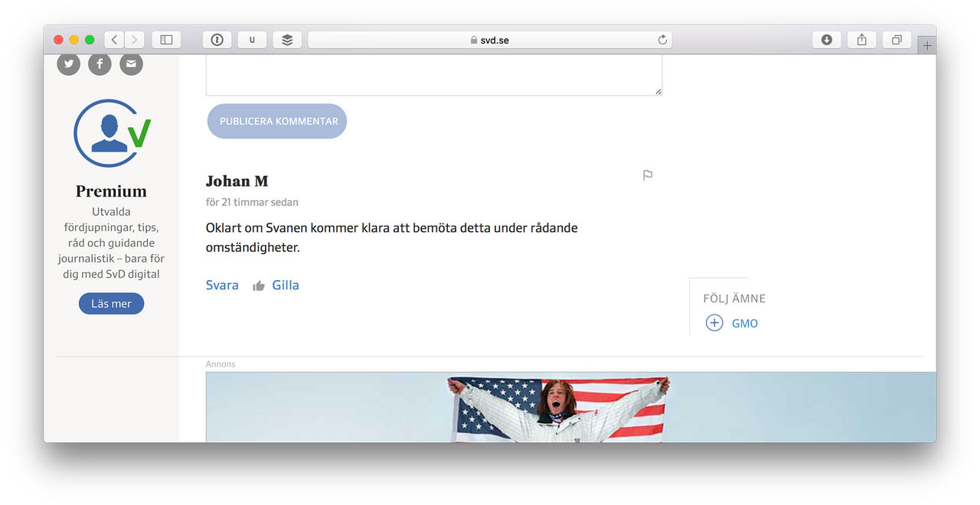Share the article via email icon
The height and width of the screenshot is (505, 980).
tap(131, 64)
